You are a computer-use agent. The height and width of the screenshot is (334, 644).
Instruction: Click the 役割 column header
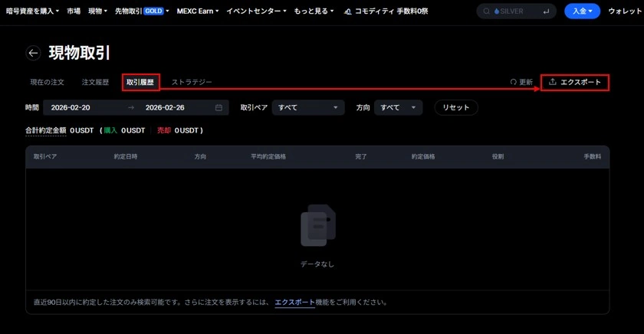(498, 157)
